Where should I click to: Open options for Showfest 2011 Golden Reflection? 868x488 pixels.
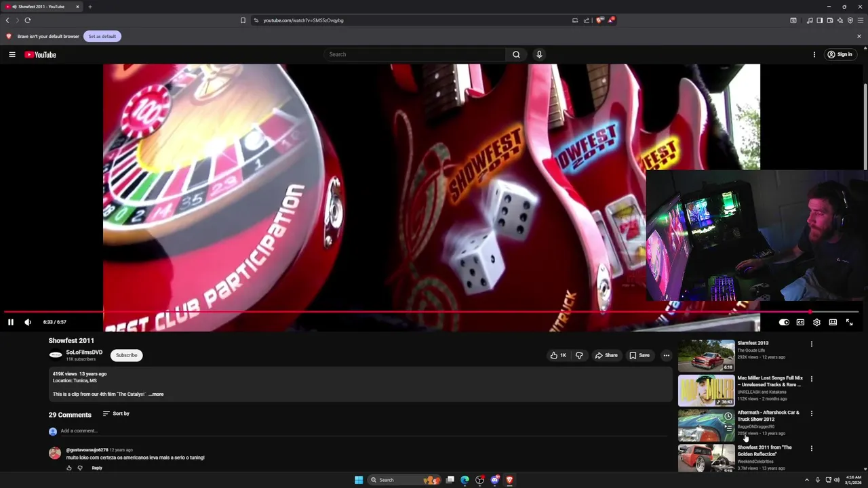812,448
